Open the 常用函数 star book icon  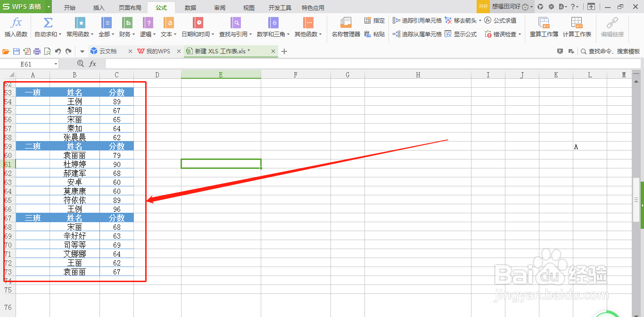click(80, 23)
